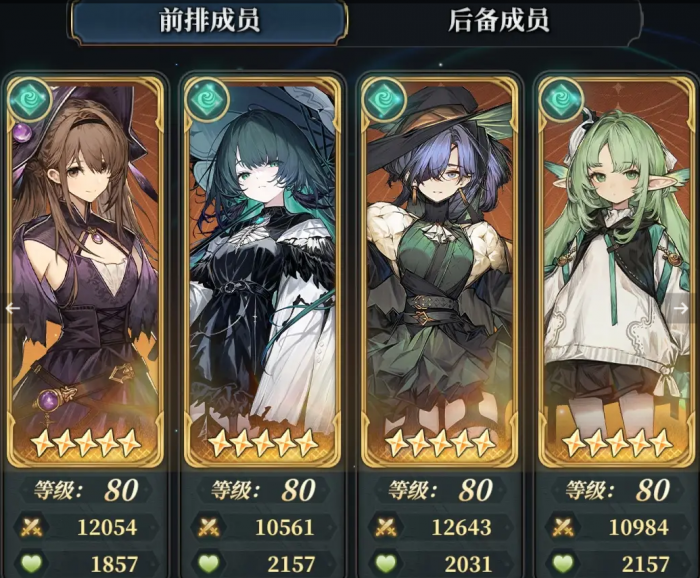Screen dimensions: 700x578
Task: Click crossed swords icon beside 10984
Action: (x=562, y=527)
